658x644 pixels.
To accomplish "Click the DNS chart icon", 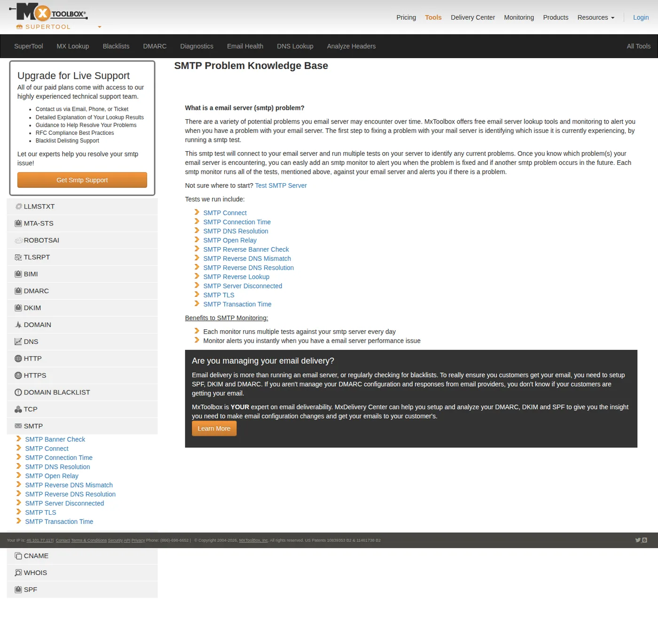I will 18,342.
